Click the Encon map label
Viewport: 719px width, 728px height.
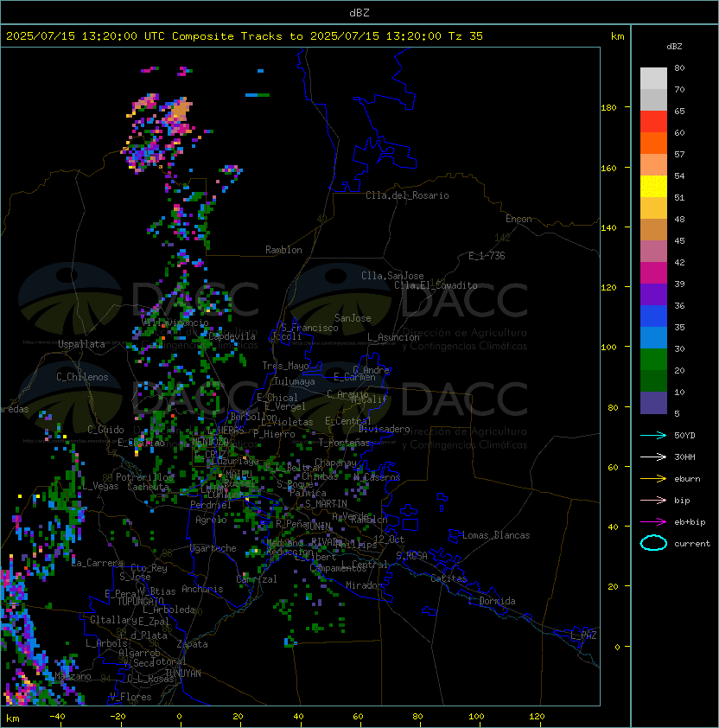(519, 219)
